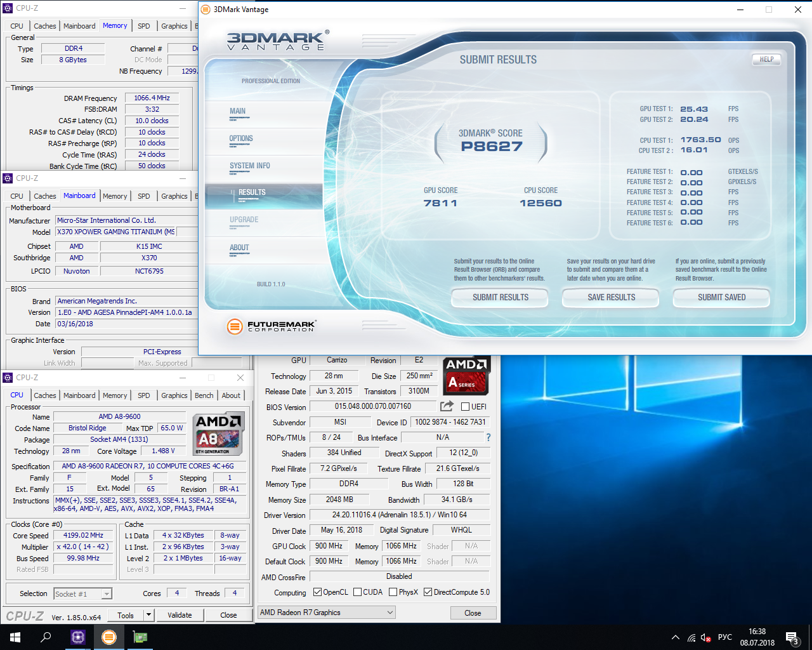Open the notification center icon
Screen dimensions: 812x650
coord(792,637)
